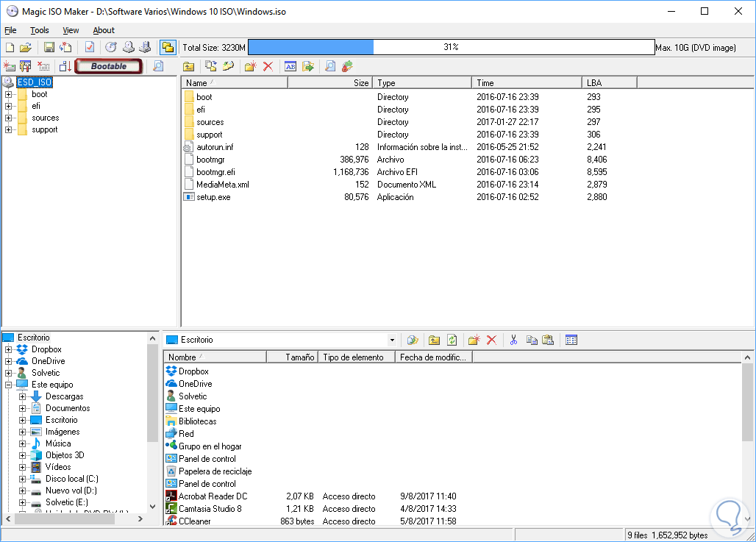Select the autorun.inf file
Viewport: 756px width, 542px height.
(215, 147)
